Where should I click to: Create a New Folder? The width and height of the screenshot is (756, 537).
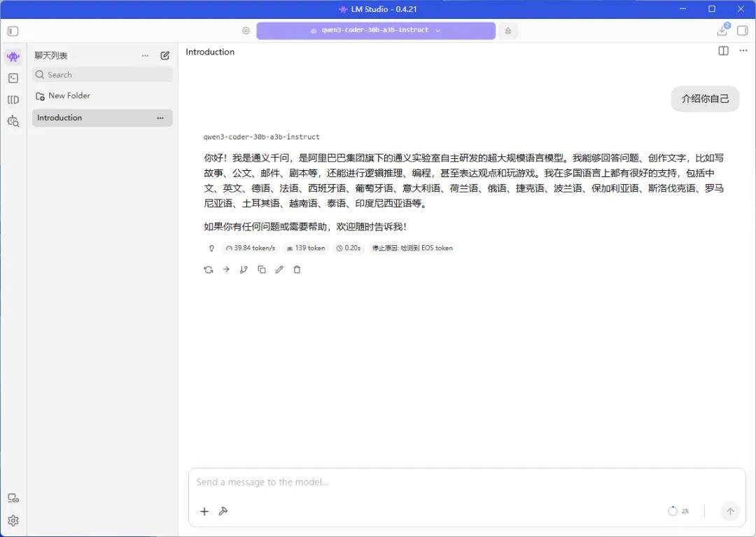point(63,96)
